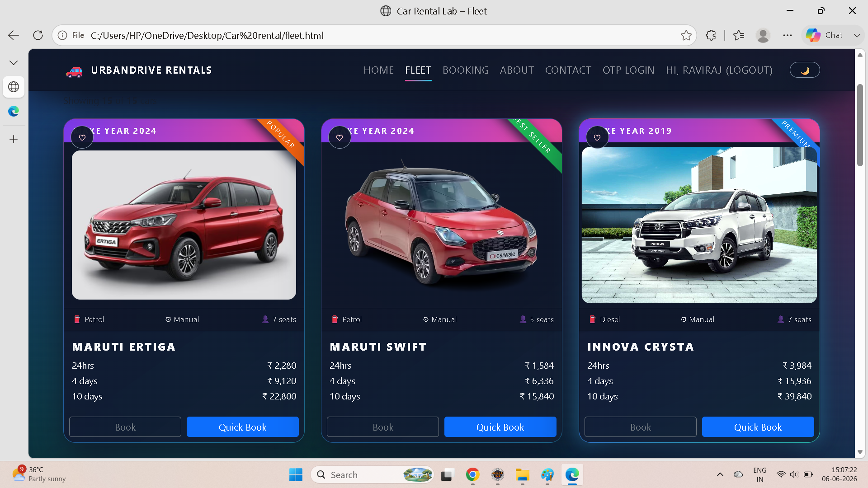
Task: Open the taskbar clock showing 15:07:22
Action: (839, 474)
